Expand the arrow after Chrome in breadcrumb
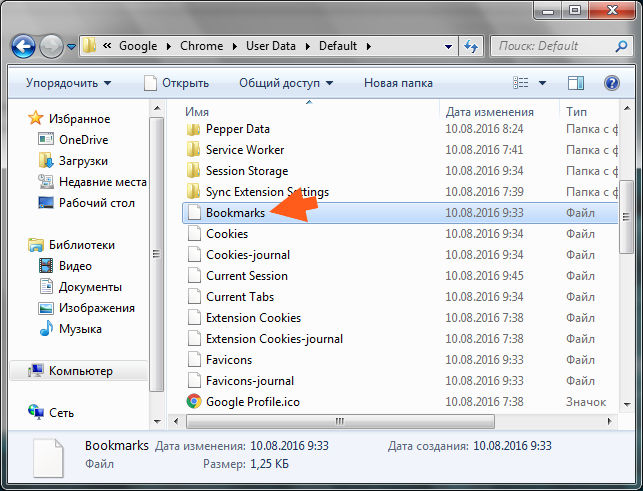Viewport: 643px width, 491px height. [x=235, y=46]
